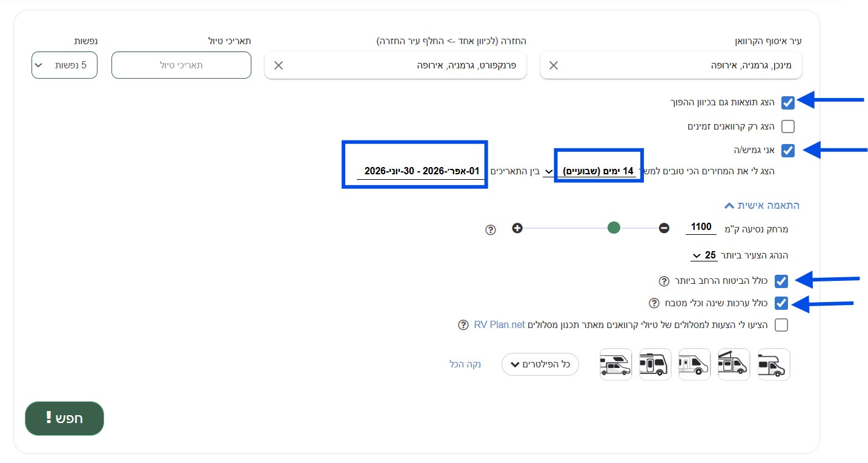Expand the all filters dropdown button
The image size is (868, 463).
click(540, 364)
